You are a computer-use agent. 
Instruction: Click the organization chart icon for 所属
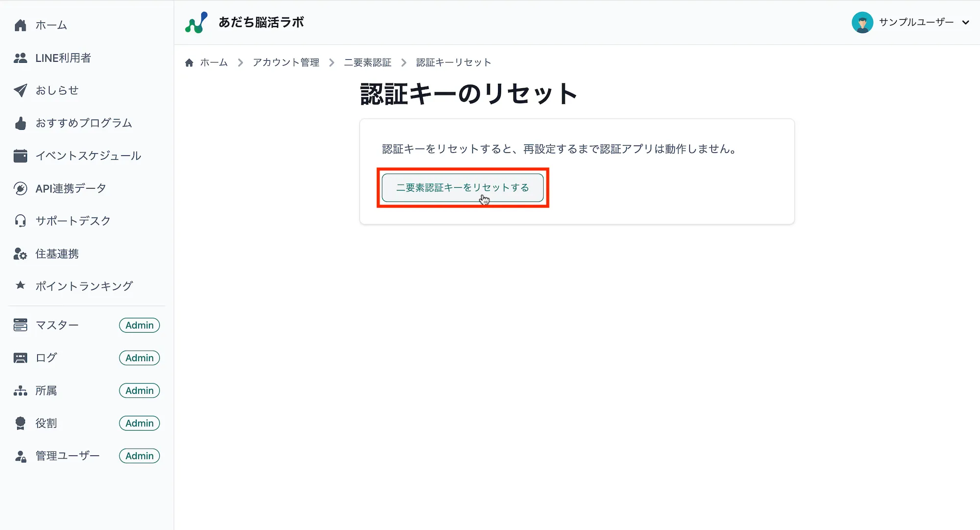(x=20, y=390)
